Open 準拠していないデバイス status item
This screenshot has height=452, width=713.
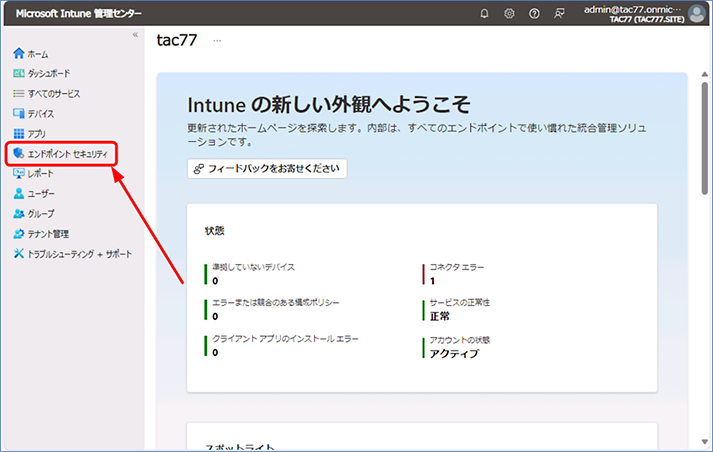coord(253,267)
